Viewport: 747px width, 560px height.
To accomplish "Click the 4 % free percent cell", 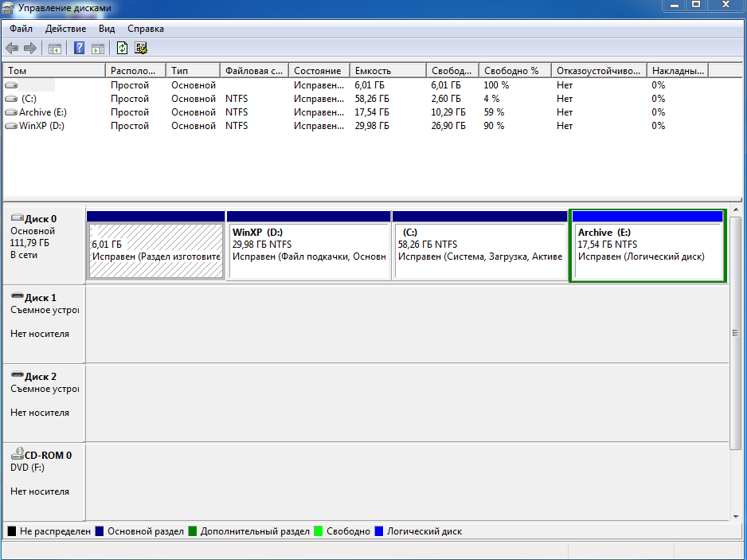I will [491, 99].
